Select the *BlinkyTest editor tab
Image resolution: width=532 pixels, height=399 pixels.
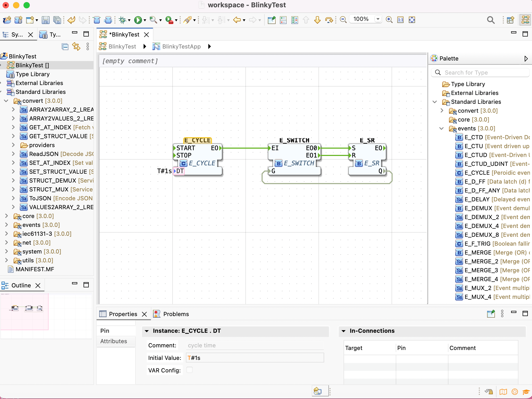pyautogui.click(x=124, y=34)
